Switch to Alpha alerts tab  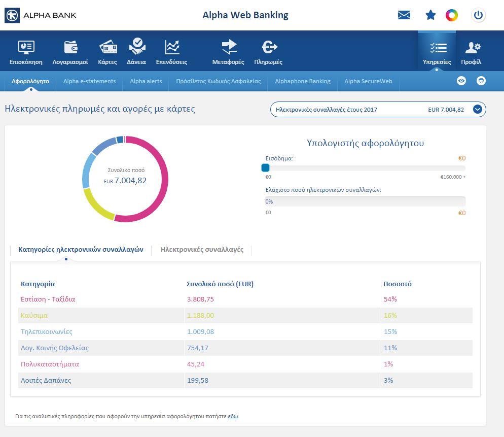[x=146, y=81]
